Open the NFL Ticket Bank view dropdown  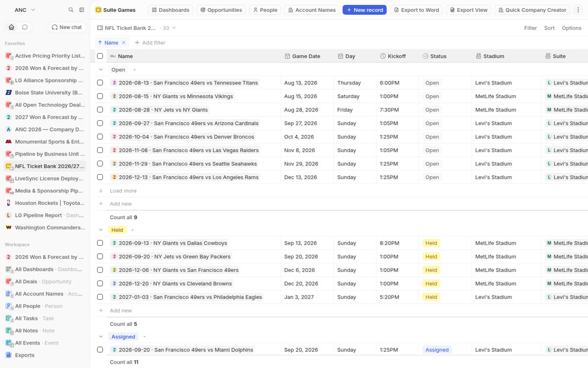coord(137,28)
